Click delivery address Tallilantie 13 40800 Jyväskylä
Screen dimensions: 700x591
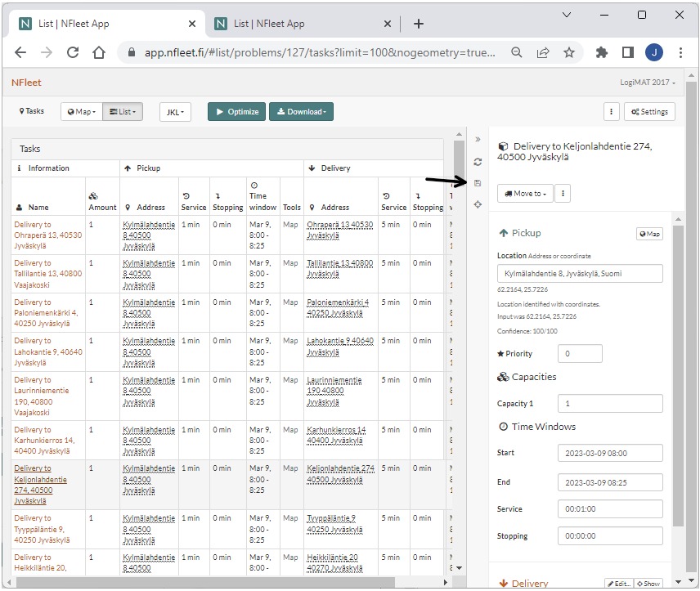point(339,268)
